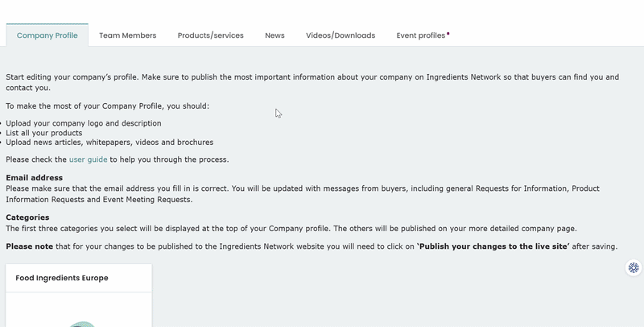This screenshot has height=327, width=644.
Task: Click the round blue floating widget icon
Action: coord(634,268)
